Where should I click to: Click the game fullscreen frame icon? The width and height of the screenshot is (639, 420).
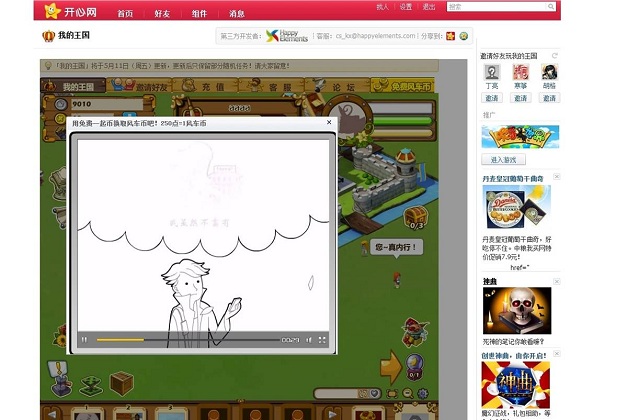point(392,393)
